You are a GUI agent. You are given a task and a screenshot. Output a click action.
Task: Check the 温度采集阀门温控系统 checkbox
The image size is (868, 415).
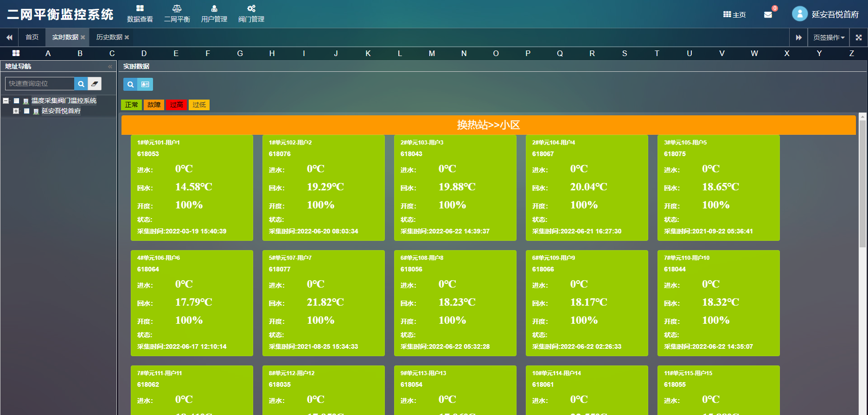point(17,101)
